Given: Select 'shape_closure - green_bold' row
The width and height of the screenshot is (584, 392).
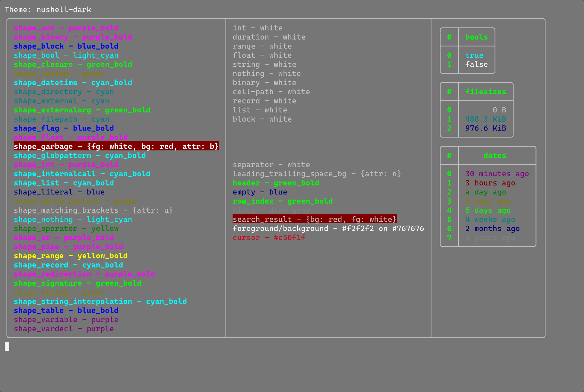Looking at the screenshot, I should [73, 64].
